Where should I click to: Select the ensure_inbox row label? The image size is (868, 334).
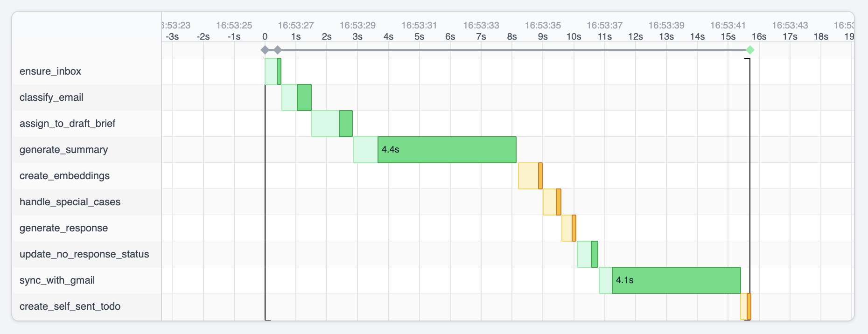50,71
